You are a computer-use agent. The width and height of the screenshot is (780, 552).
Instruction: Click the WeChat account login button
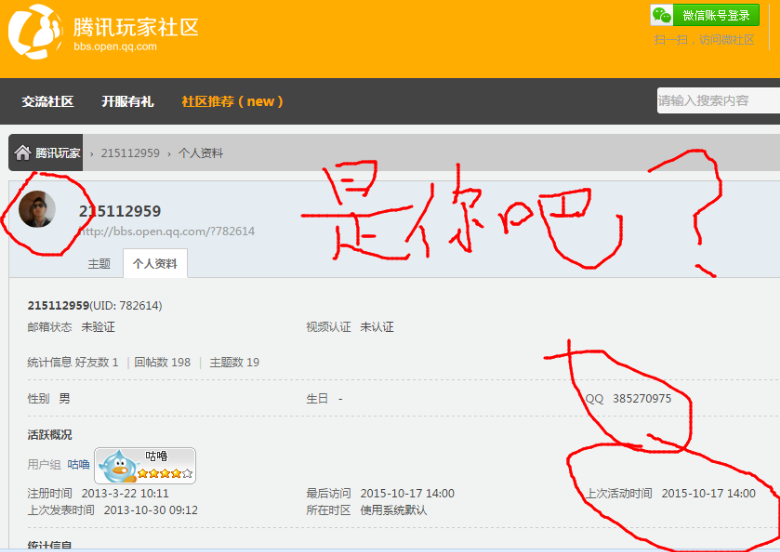(705, 15)
